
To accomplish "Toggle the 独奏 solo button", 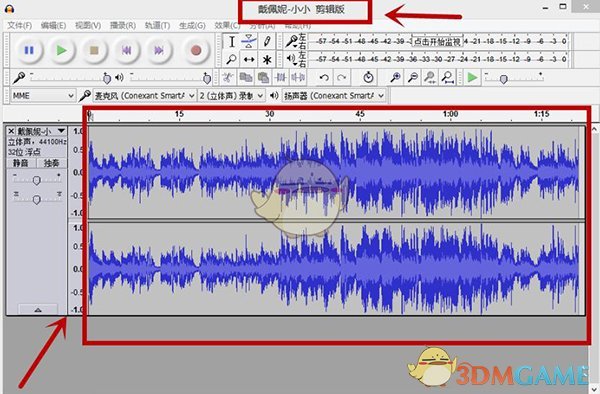I will pos(52,163).
